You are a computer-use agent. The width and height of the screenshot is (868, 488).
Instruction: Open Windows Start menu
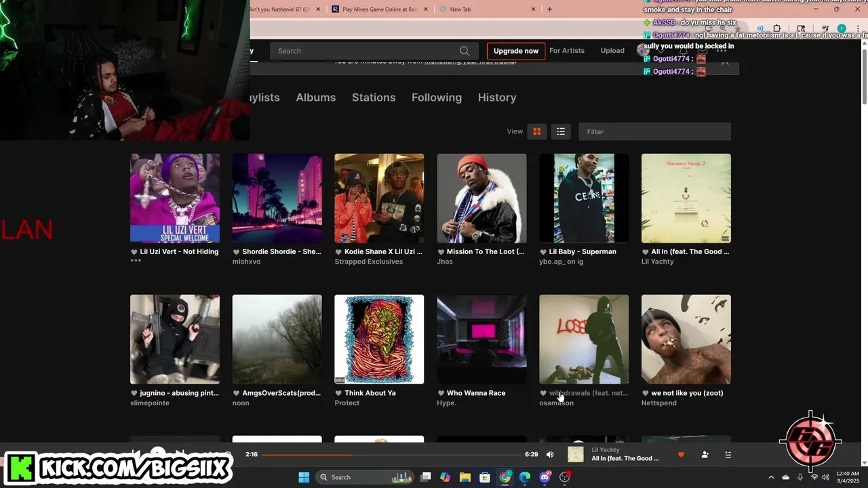click(304, 477)
